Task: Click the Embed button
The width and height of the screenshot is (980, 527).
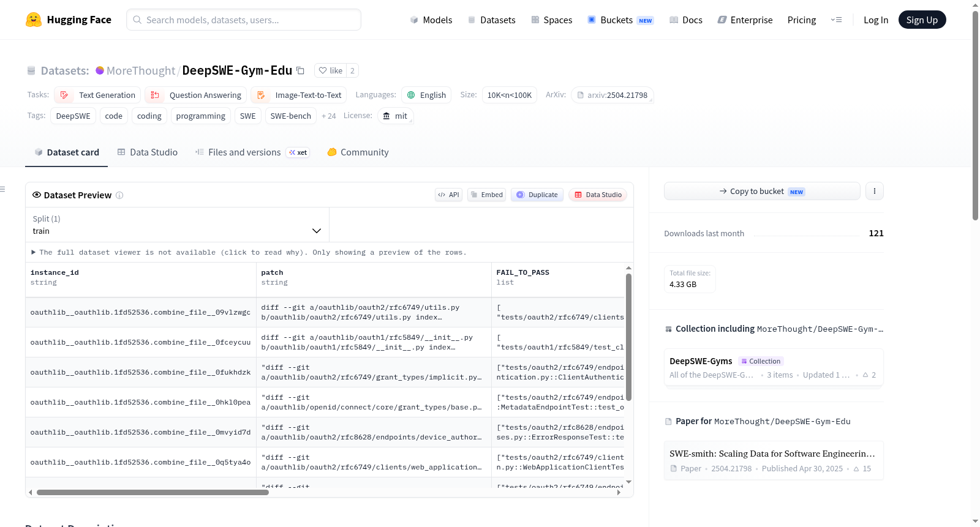Action: point(486,195)
